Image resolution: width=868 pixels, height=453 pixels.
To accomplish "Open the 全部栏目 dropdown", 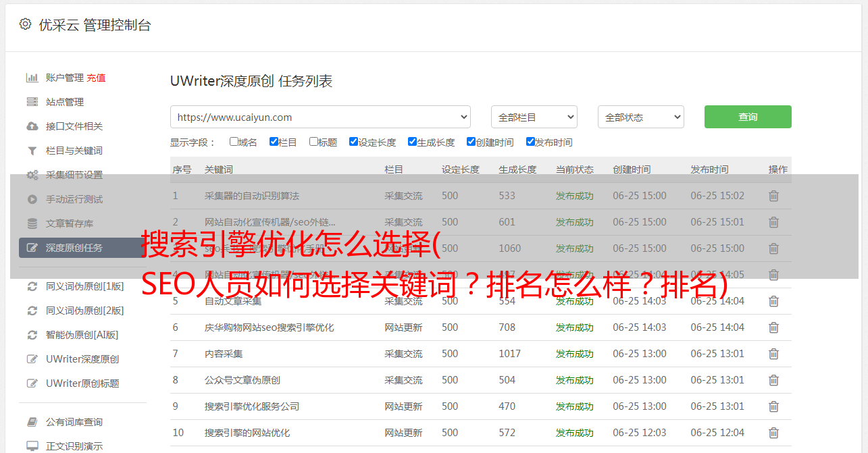I will tap(534, 117).
